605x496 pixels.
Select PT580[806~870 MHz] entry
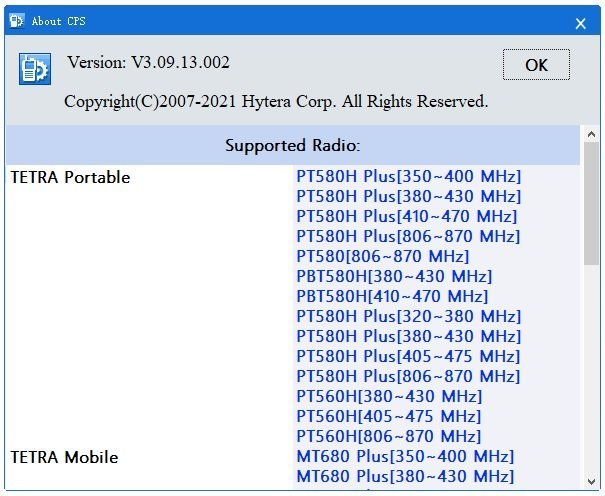(382, 256)
